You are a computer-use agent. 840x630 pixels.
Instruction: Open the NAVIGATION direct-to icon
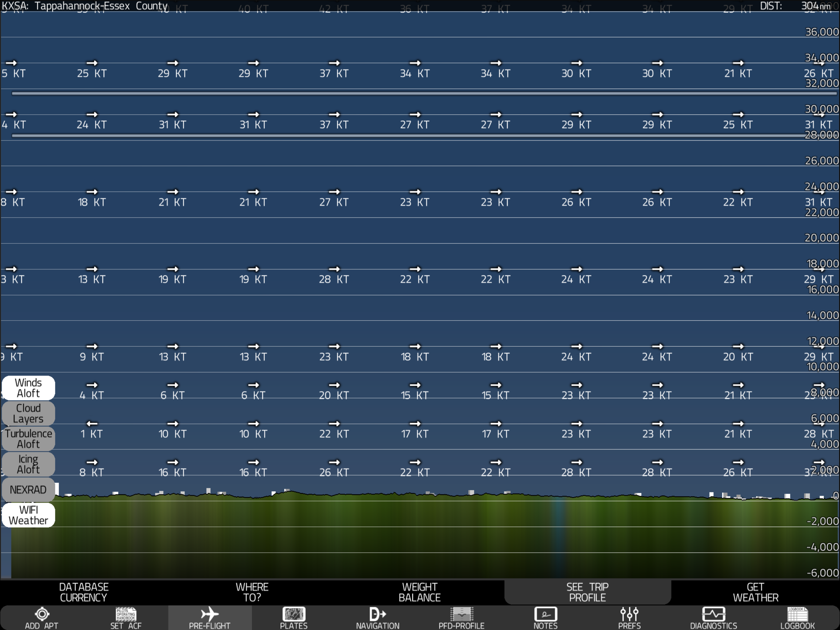[x=378, y=614]
